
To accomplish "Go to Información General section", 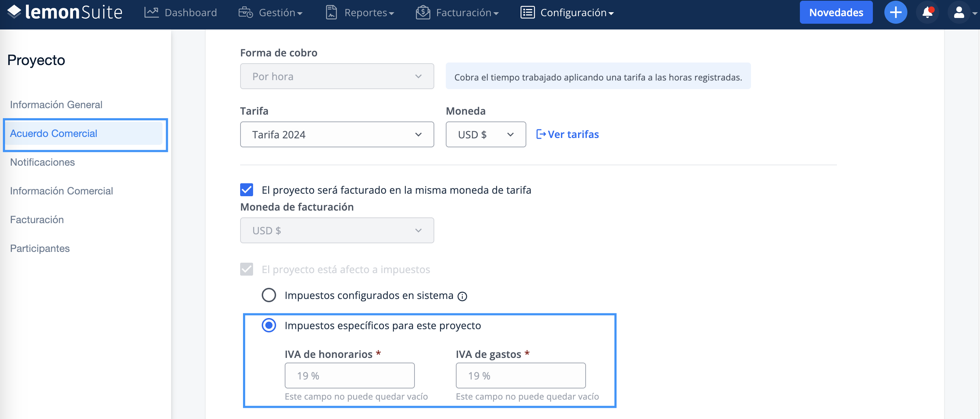I will pos(56,105).
